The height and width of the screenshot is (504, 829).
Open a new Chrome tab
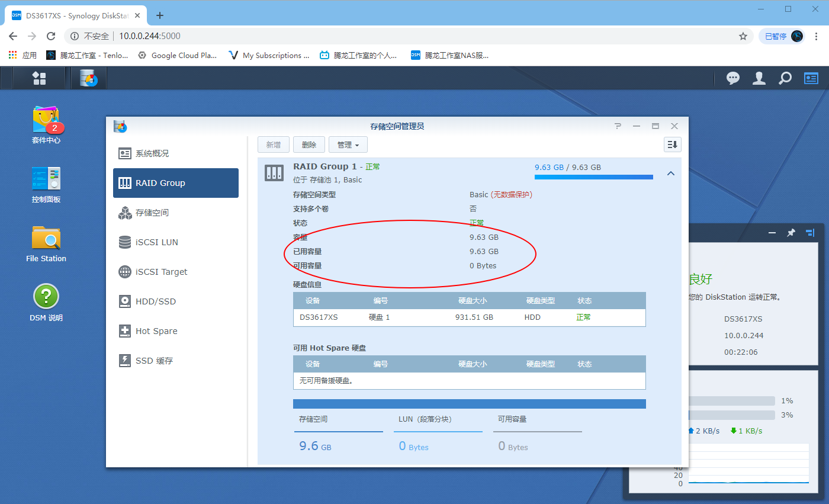(x=160, y=15)
